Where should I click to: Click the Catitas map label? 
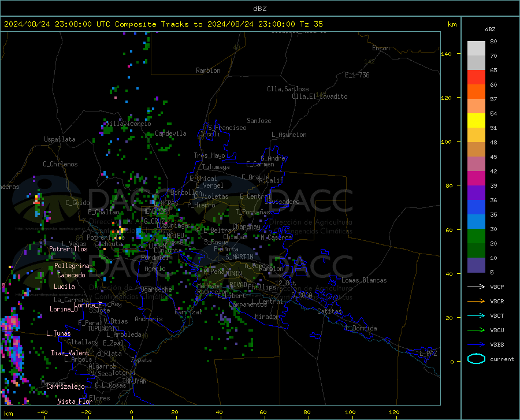329,311
